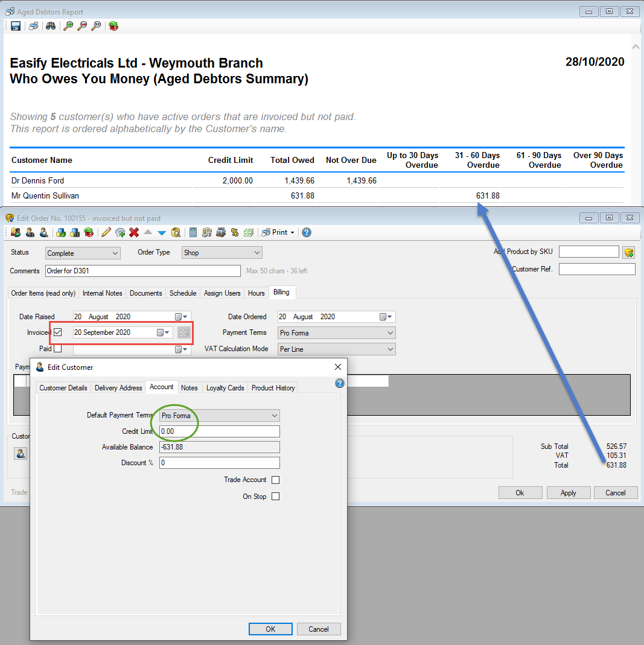Click into the Credit Limit field
Viewport: 644px width, 645px height.
(x=220, y=431)
